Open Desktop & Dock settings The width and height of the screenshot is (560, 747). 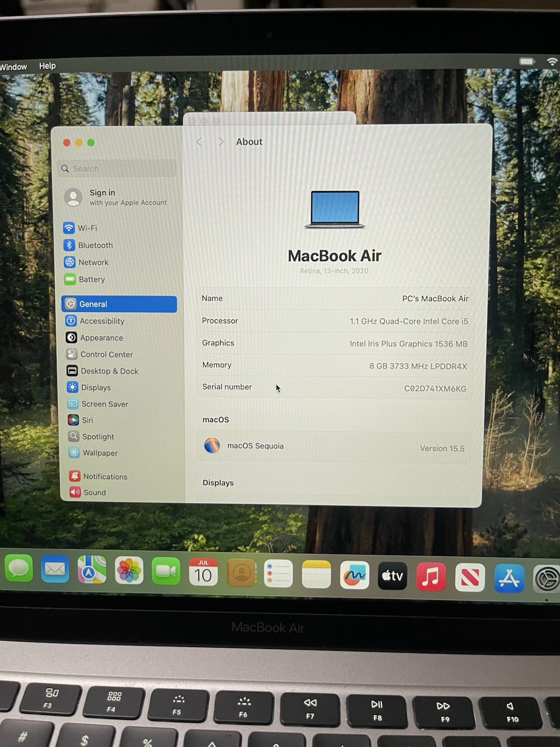coord(103,371)
